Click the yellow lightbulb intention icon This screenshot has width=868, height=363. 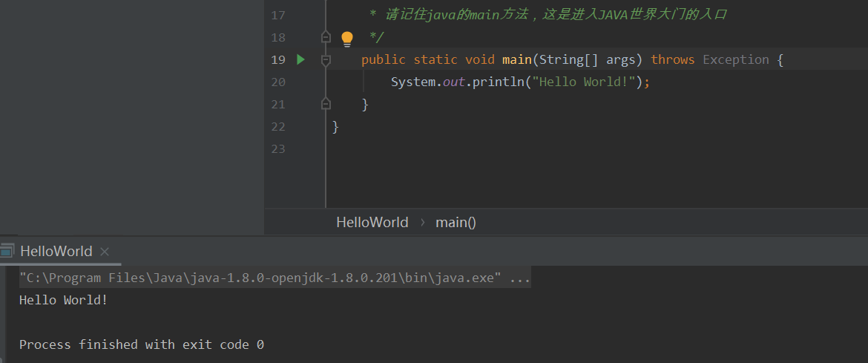(x=347, y=39)
